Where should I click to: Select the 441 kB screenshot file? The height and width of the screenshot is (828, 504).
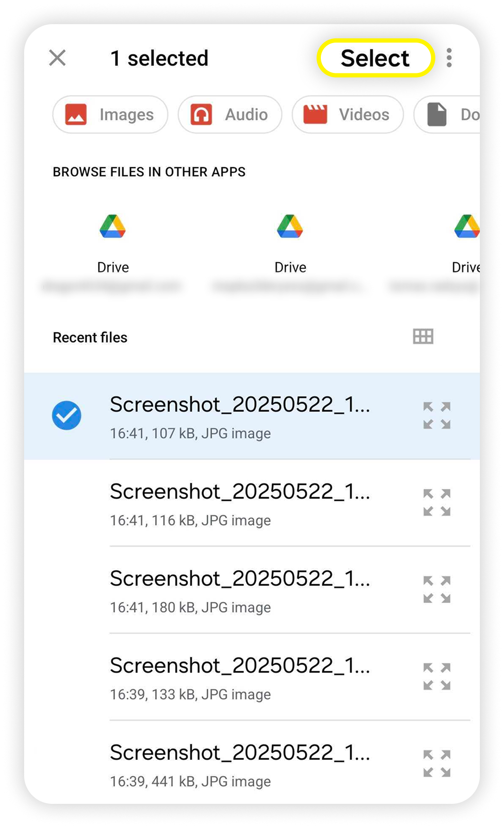pos(252,763)
